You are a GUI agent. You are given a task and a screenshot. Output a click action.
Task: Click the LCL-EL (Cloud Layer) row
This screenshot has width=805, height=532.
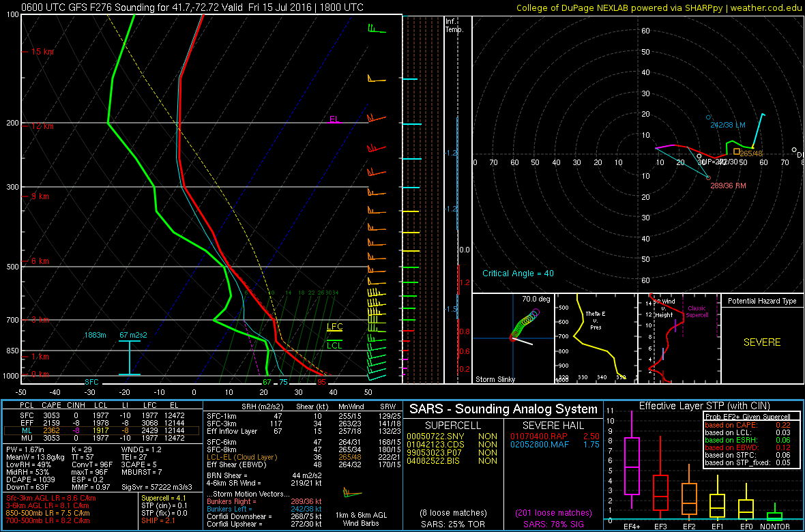(x=304, y=458)
